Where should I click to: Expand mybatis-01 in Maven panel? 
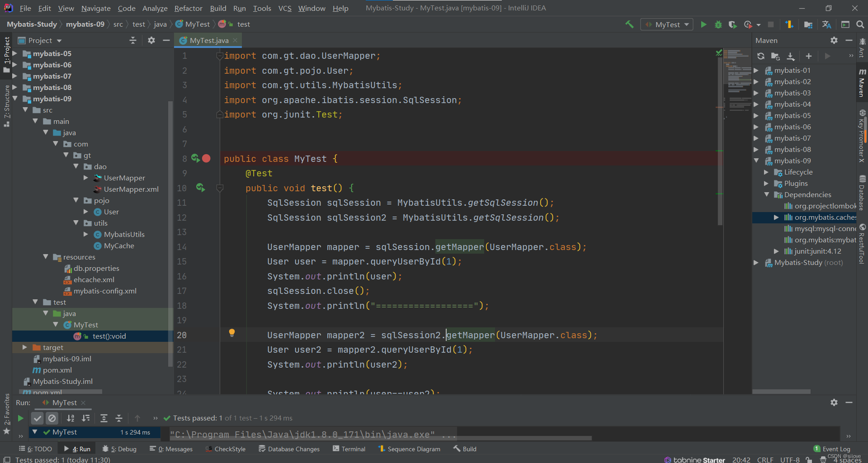756,71
